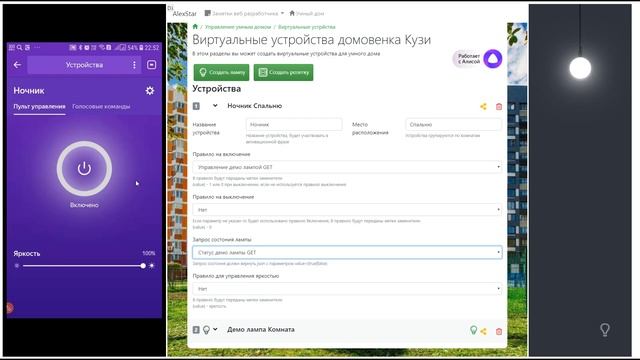Share the Демо лампа Комната device
This screenshot has width=640, height=360.
483,331
